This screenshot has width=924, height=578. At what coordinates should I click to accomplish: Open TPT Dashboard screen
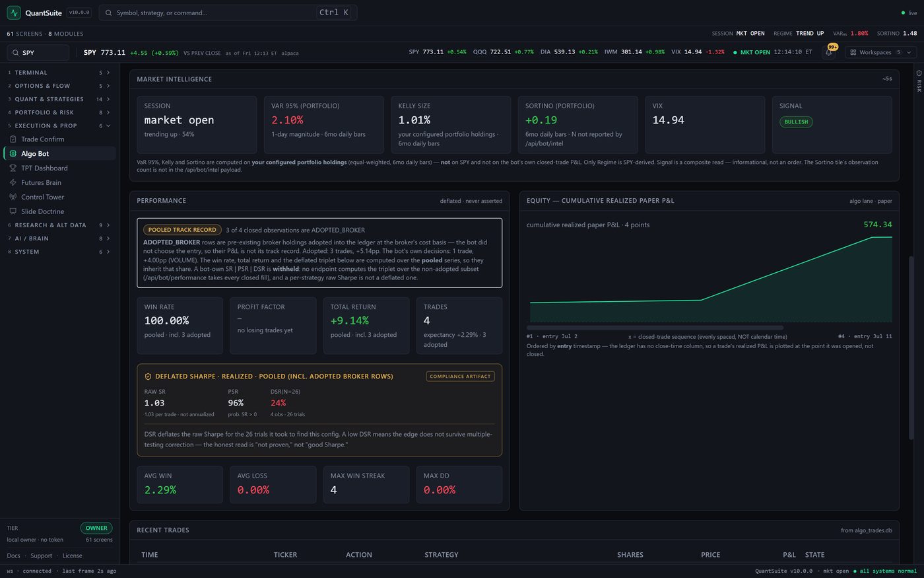(x=59, y=168)
